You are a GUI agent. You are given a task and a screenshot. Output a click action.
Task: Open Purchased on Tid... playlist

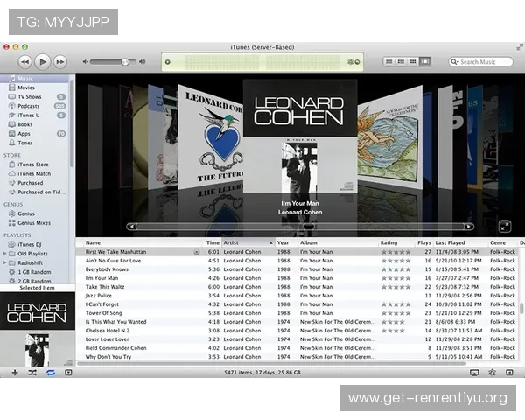click(34, 192)
